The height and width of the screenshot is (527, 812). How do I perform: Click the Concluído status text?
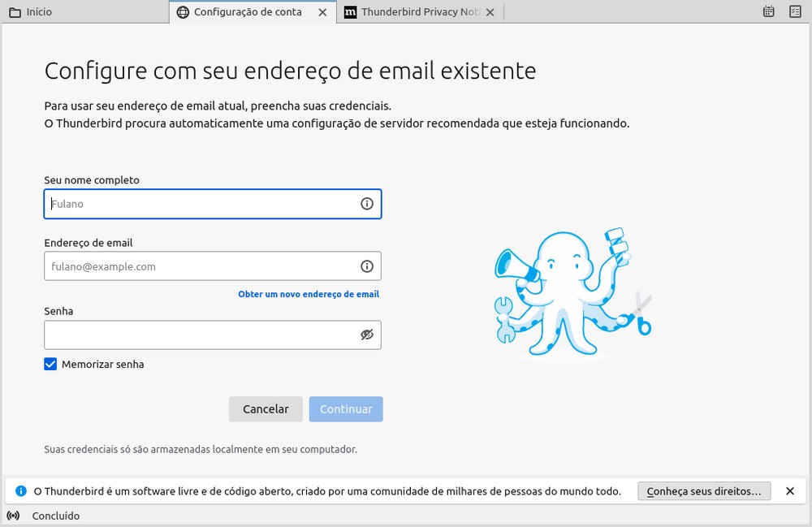click(56, 516)
